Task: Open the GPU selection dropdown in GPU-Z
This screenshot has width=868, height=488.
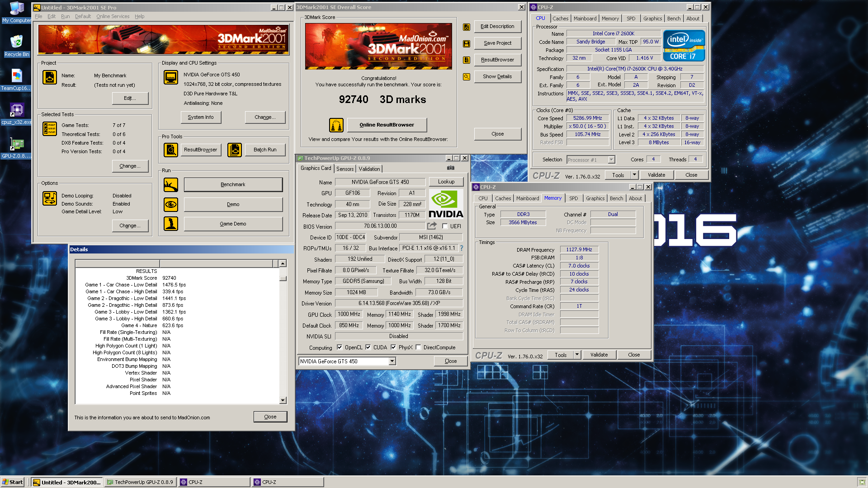Action: 392,361
